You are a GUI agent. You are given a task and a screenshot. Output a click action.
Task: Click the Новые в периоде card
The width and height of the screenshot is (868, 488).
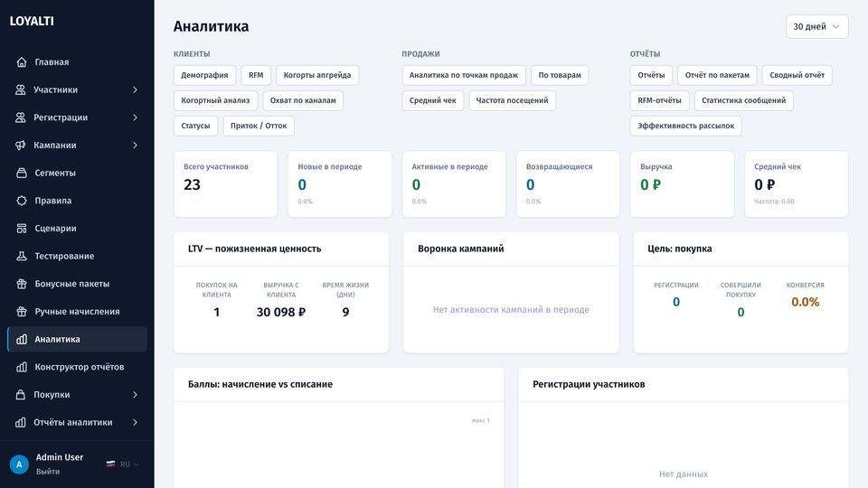[x=339, y=184]
